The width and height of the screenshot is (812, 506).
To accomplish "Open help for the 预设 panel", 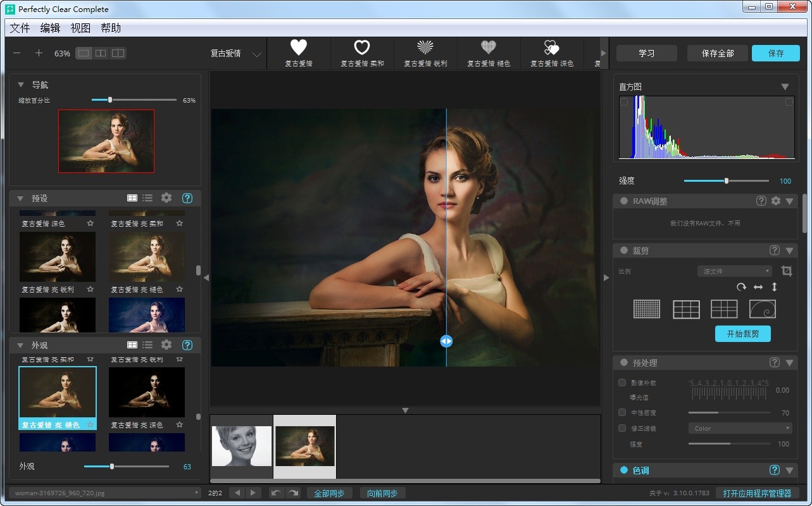I will point(187,198).
